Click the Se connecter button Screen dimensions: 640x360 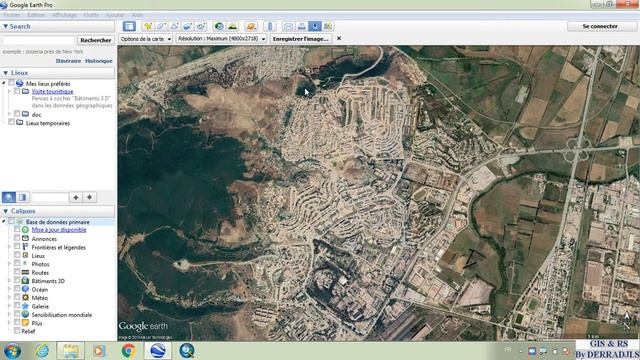pos(600,26)
